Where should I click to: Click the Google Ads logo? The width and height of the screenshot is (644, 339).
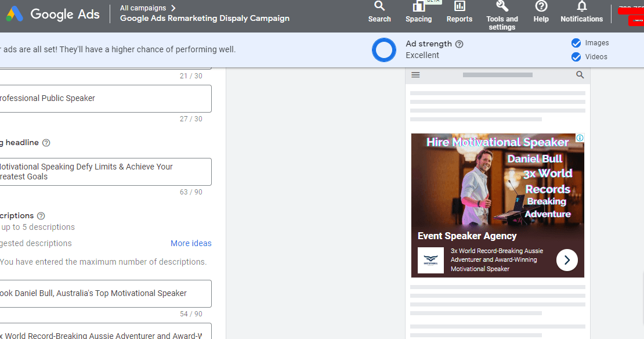pos(53,14)
